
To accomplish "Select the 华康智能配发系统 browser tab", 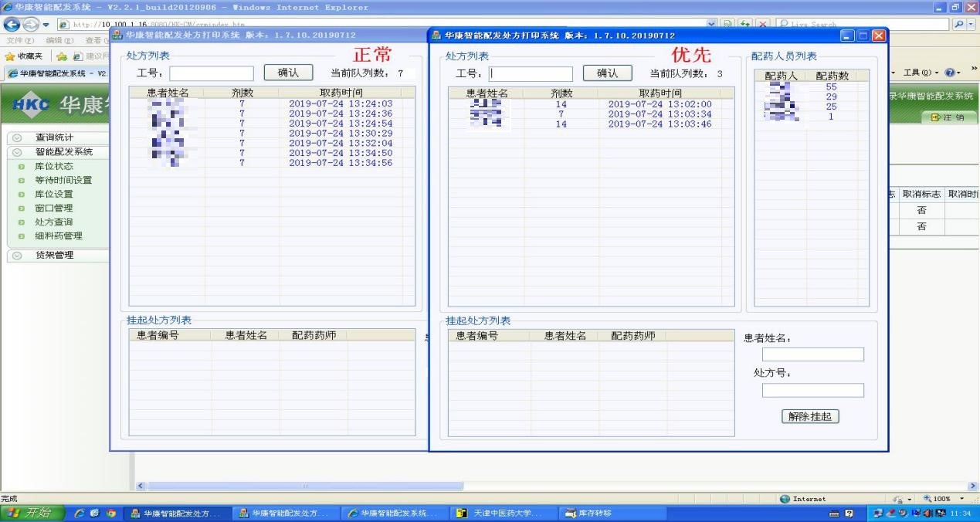I will (56, 73).
